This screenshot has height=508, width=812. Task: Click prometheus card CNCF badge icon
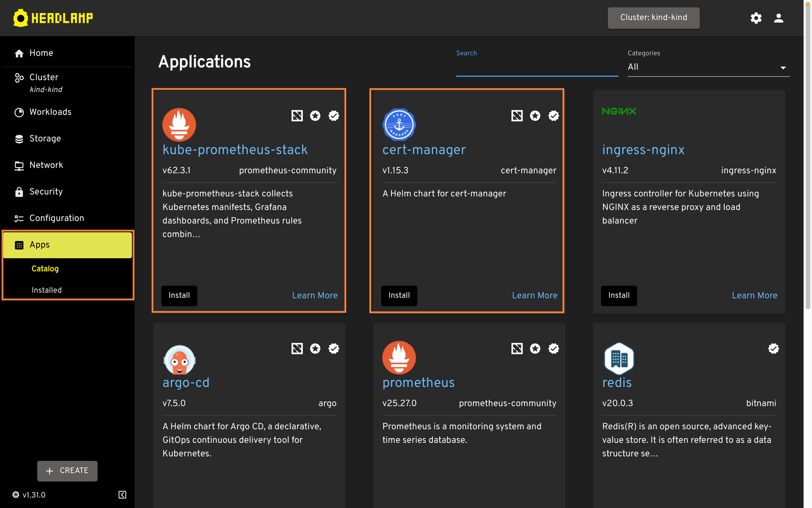[517, 348]
